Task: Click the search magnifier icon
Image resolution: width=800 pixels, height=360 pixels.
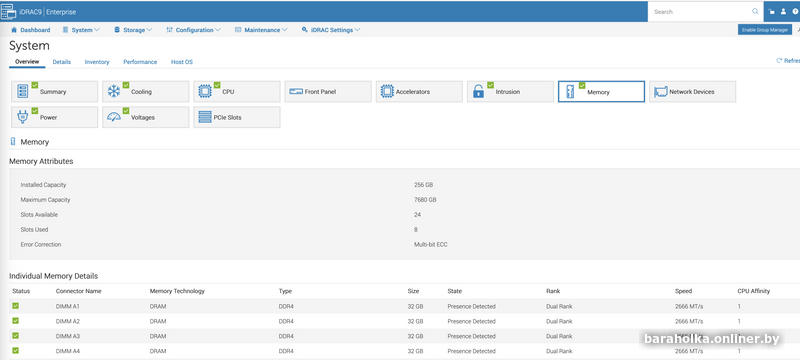Action: click(x=755, y=11)
